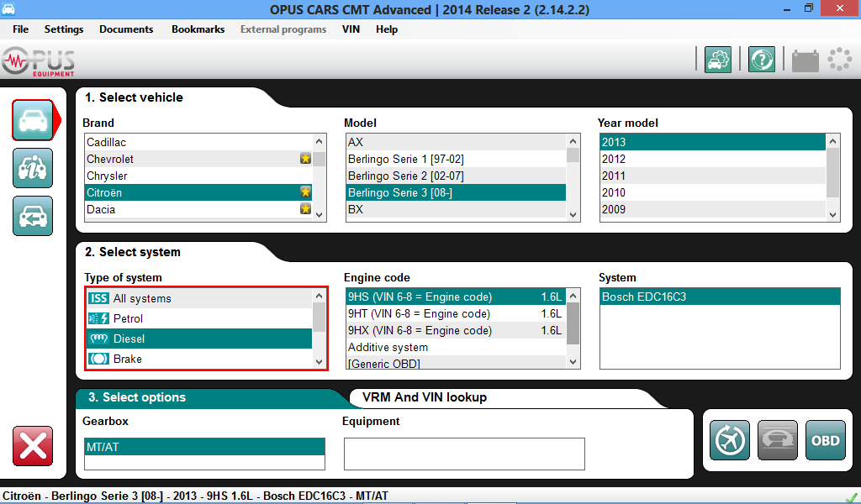This screenshot has height=504, width=861.
Task: Select Chrysler in Brand list
Action: tap(198, 176)
